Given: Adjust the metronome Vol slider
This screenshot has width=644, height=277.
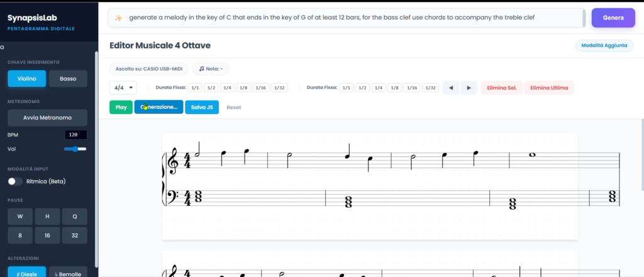Looking at the screenshot, I should pyautogui.click(x=75, y=149).
